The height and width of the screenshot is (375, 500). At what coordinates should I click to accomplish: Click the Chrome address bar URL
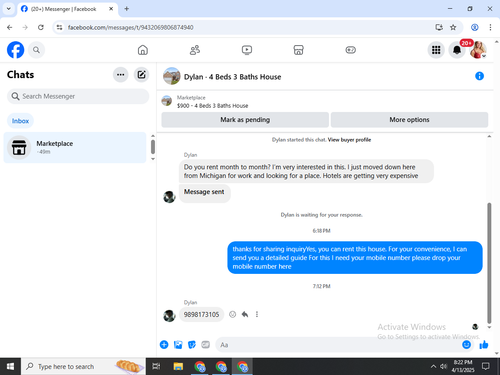point(130,27)
